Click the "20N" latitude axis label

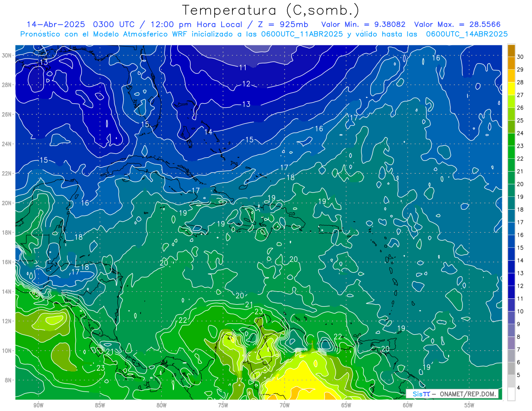point(7,203)
